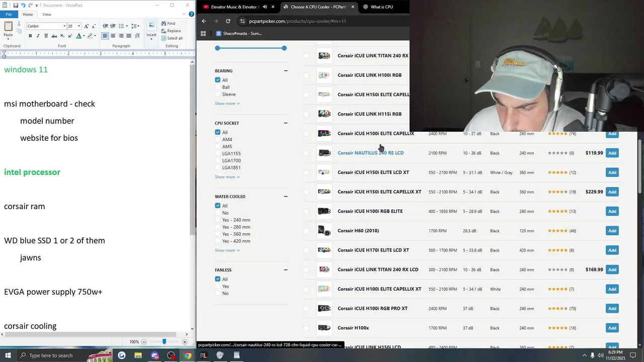Click Increase indent in Paragraph group
The height and width of the screenshot is (362, 644).
(x=113, y=26)
